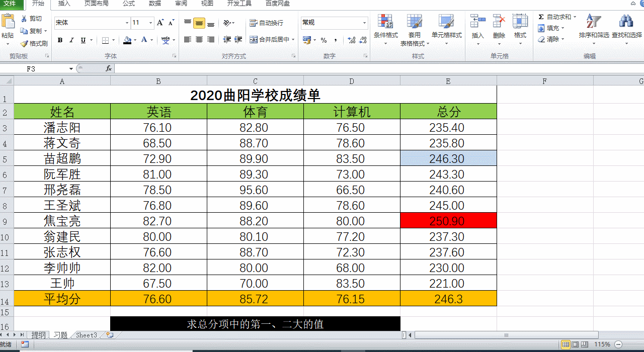The image size is (644, 352).
Task: Toggle align text left
Action: click(x=188, y=39)
